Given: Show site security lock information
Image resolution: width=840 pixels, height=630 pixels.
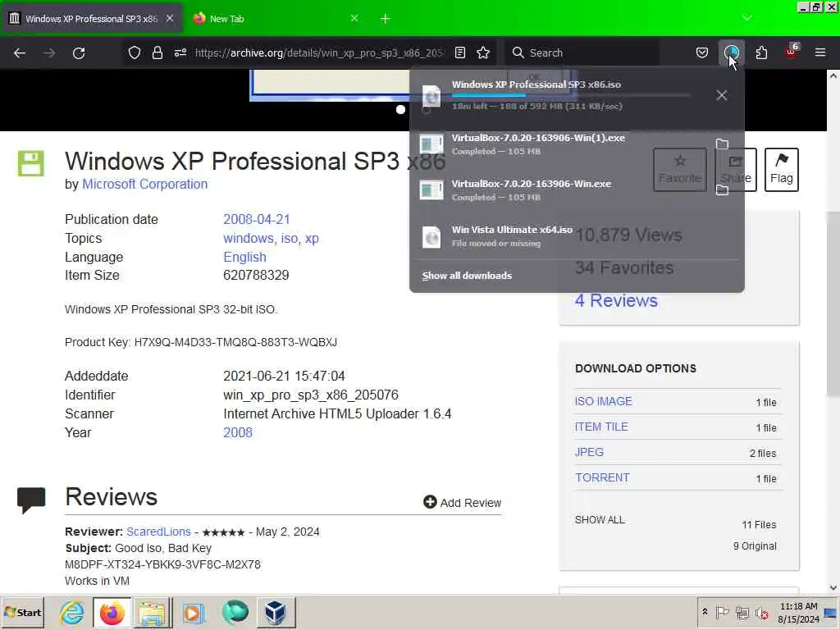Looking at the screenshot, I should pyautogui.click(x=157, y=52).
